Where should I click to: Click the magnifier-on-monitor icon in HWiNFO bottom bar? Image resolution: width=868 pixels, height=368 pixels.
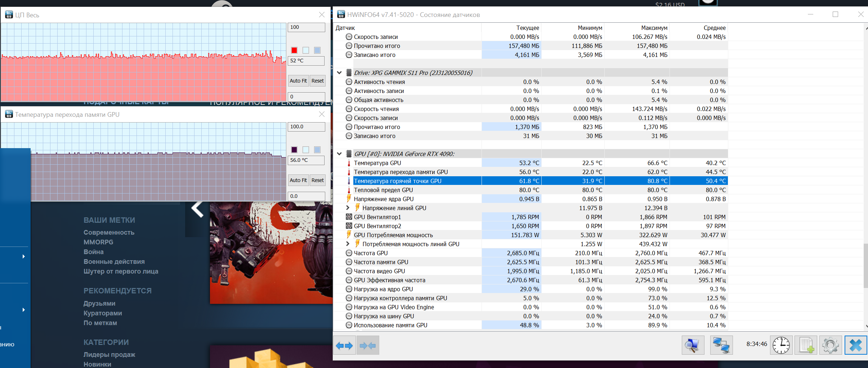(693, 345)
